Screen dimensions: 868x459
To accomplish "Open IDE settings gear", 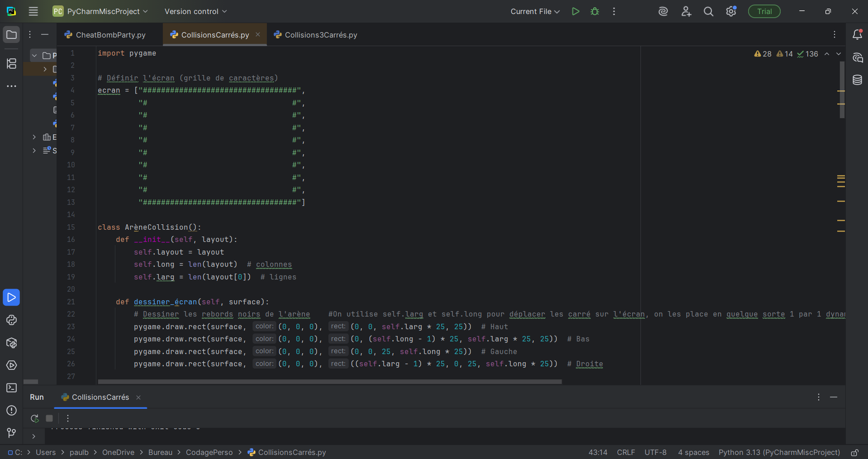I will (x=731, y=11).
